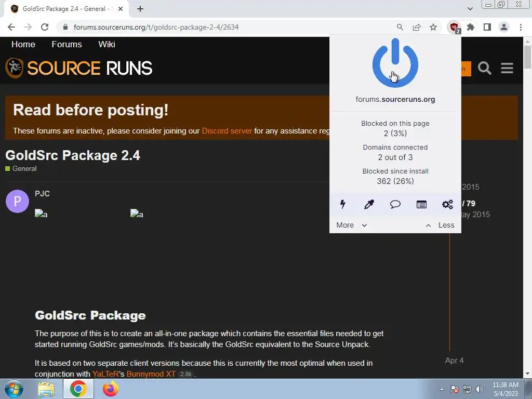Bookmark this page with the star icon
This screenshot has width=532, height=399.
433,27
